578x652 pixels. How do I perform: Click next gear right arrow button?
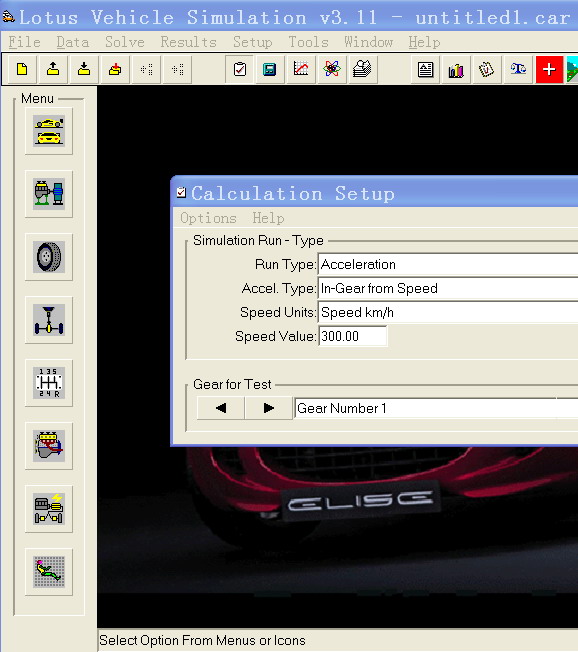coord(269,408)
